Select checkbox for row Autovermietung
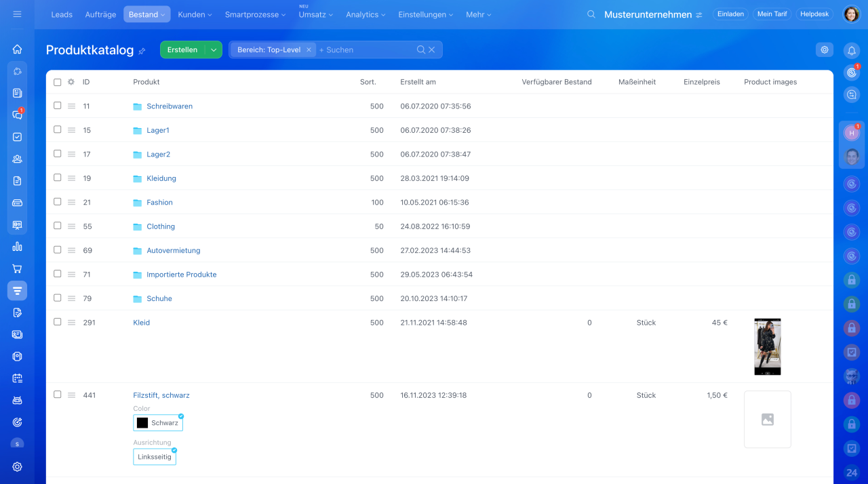 click(x=58, y=250)
